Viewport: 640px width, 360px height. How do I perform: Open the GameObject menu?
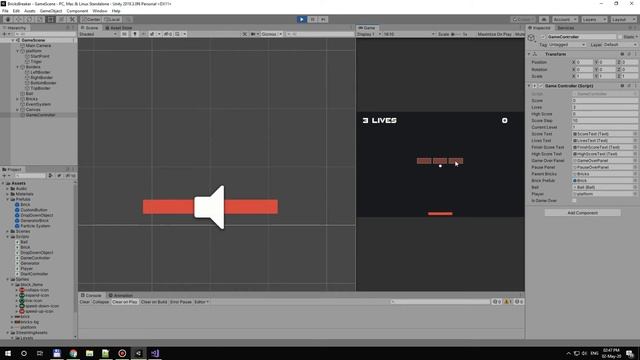(51, 11)
